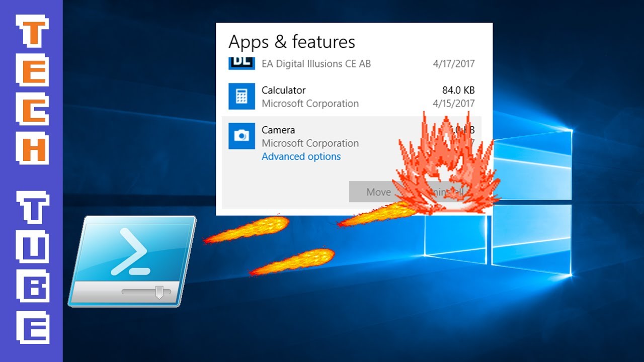Click the '4/15/2017' Calculator install date
The image size is (644, 362).
[454, 104]
